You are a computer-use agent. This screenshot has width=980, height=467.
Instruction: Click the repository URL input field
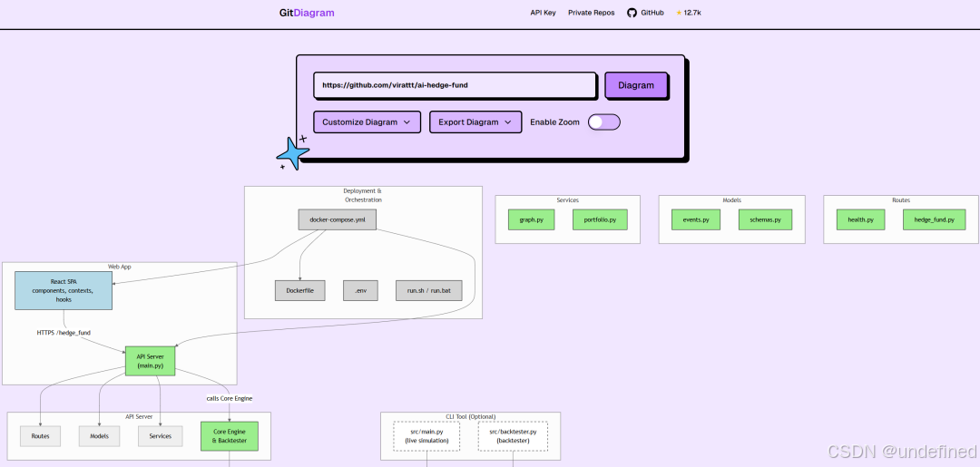[x=455, y=85]
